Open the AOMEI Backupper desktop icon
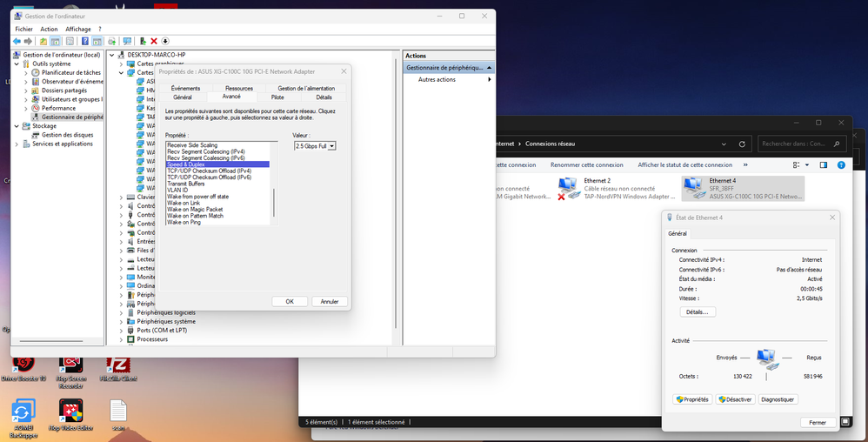 (23, 412)
